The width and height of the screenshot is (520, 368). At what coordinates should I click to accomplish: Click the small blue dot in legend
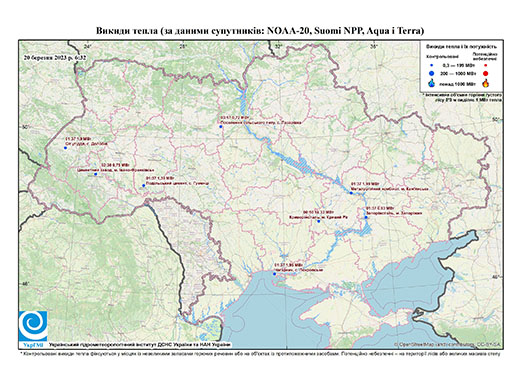point(432,66)
